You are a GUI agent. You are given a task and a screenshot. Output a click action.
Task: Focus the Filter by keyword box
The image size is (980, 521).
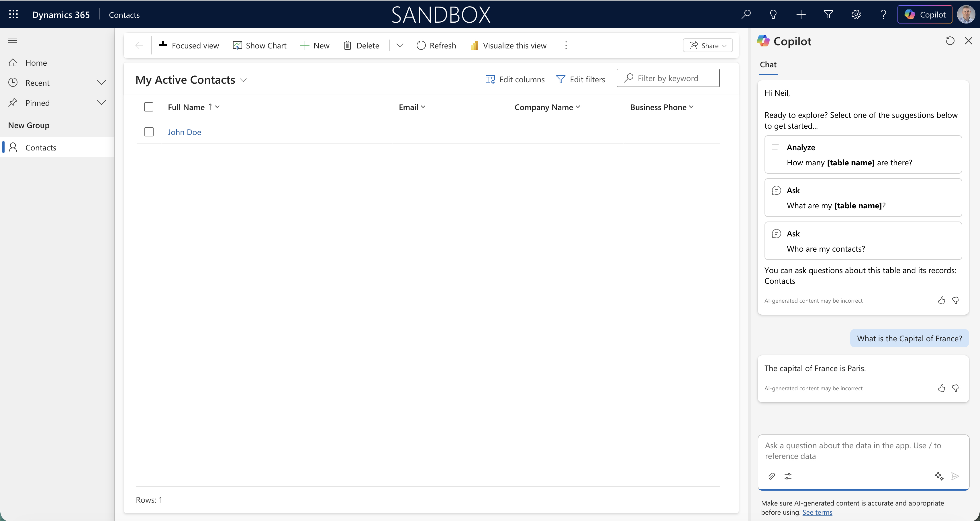pos(668,78)
